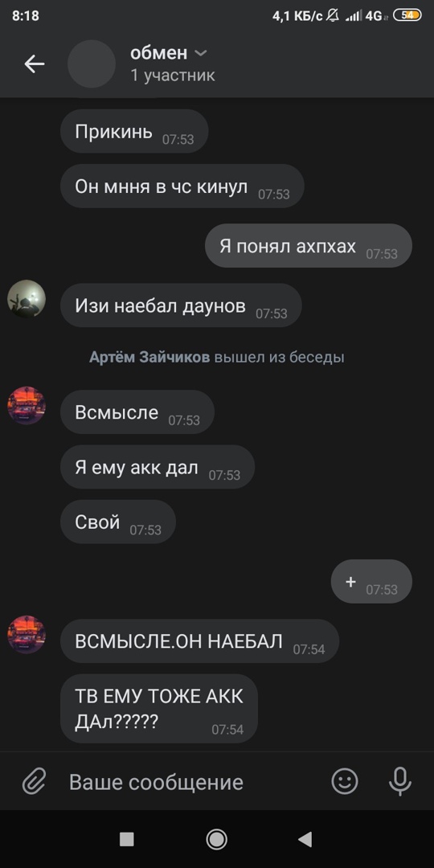Open the chat avatar circle in header

click(92, 64)
